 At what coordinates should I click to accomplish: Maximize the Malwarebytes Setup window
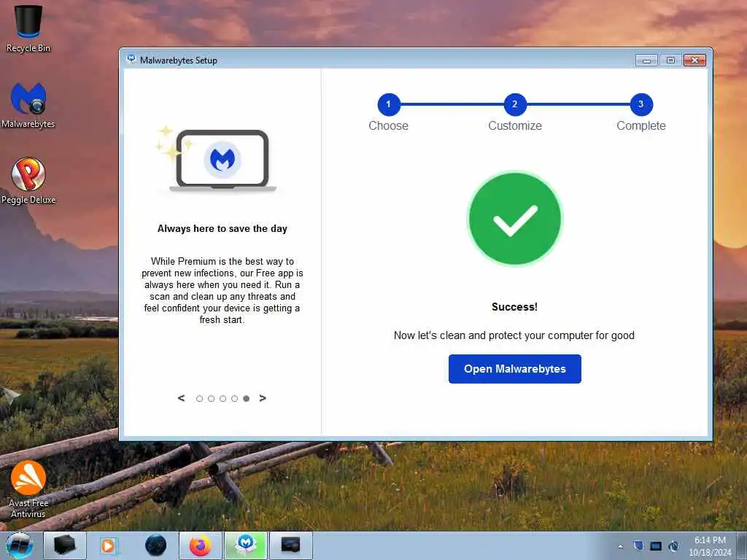tap(671, 61)
